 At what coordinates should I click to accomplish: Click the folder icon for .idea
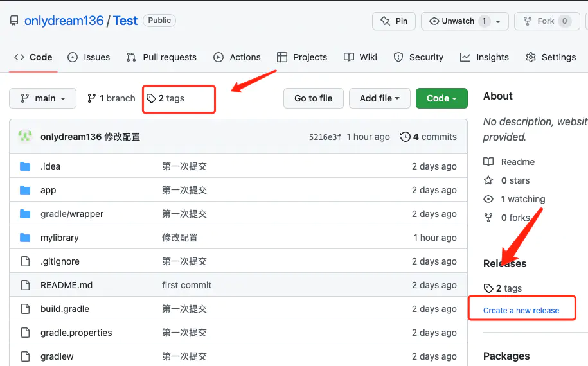click(x=25, y=166)
